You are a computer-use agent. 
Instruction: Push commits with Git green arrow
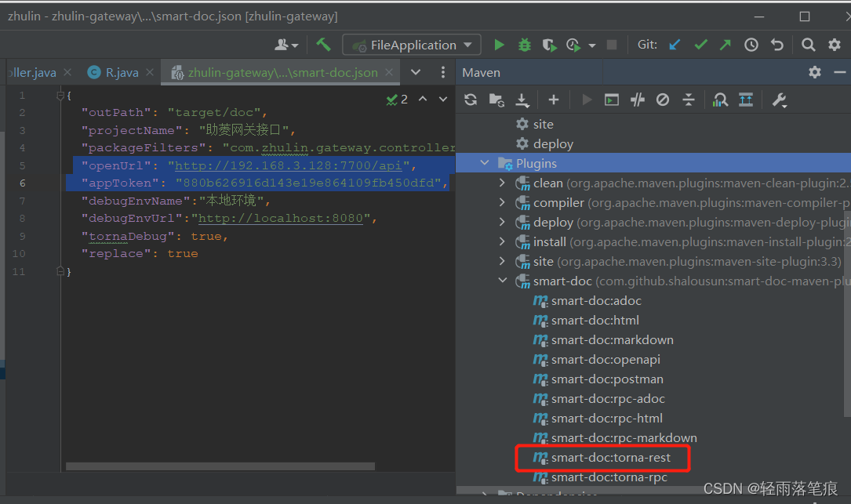click(725, 45)
